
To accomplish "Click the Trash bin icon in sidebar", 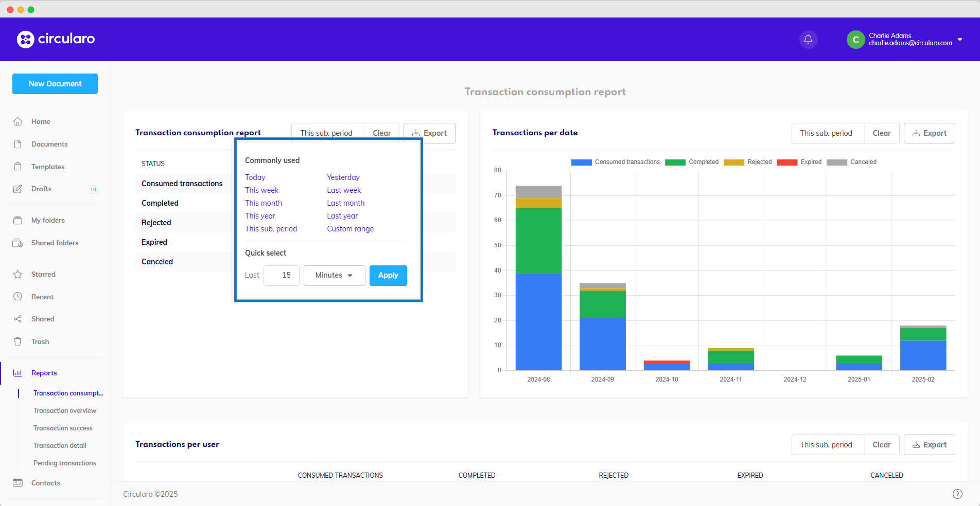I will pos(17,341).
